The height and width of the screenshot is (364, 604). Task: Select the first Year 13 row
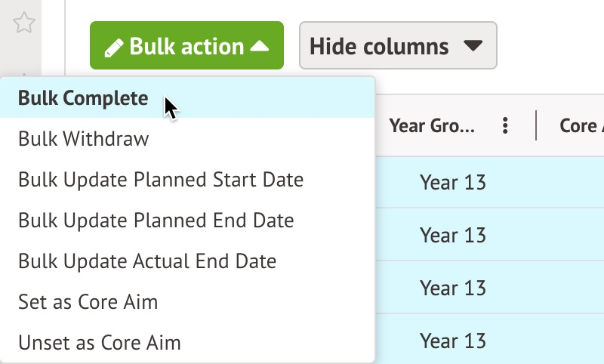[x=453, y=182]
